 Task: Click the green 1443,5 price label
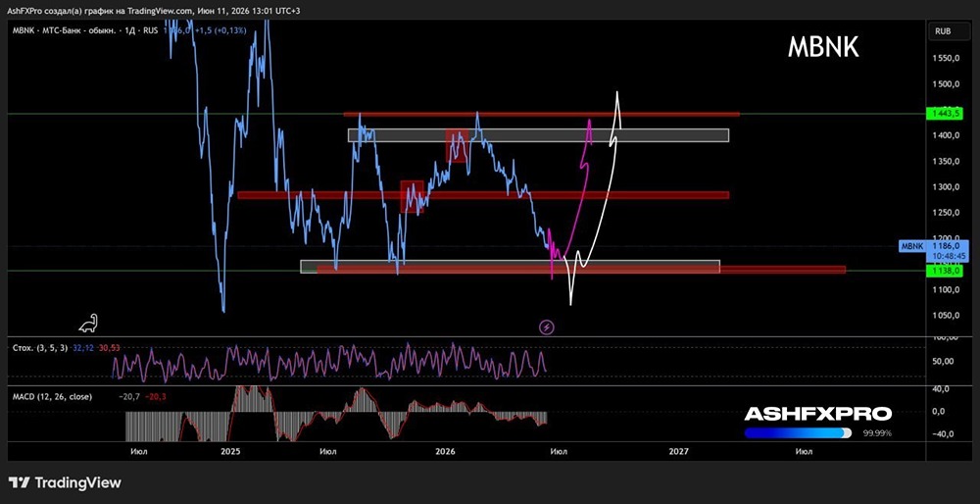[x=944, y=114]
